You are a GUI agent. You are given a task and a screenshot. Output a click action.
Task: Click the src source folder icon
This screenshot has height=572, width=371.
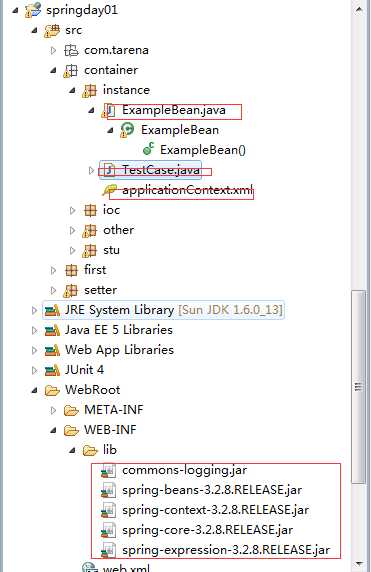(x=51, y=30)
